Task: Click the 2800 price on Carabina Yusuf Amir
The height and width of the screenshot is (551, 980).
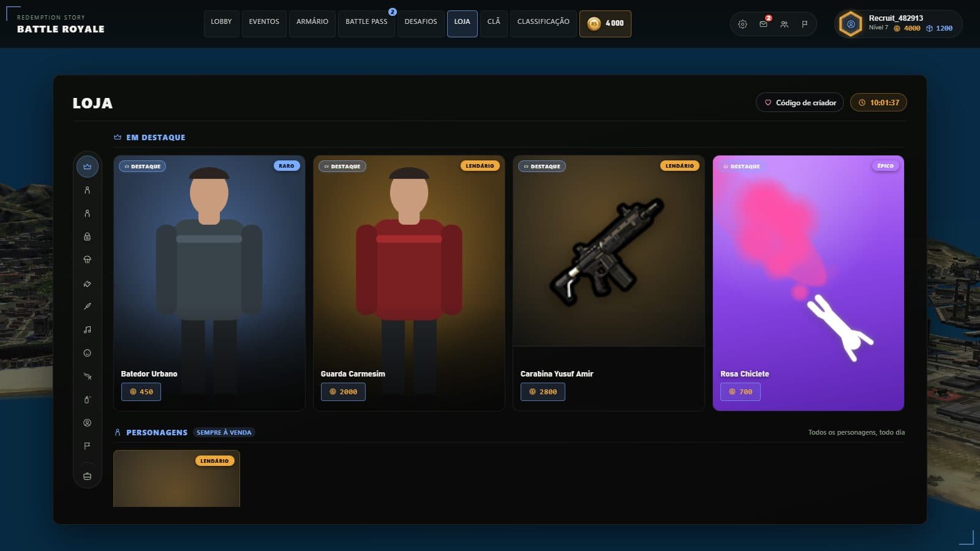Action: point(543,392)
